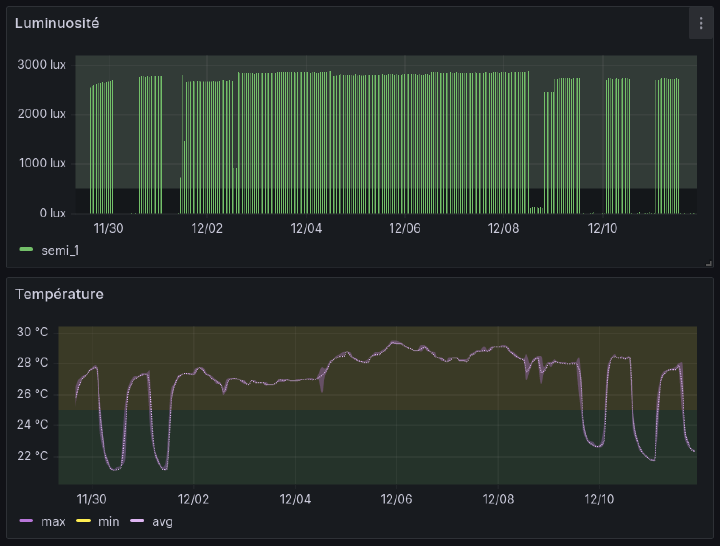
Task: Toggle the semi_1 series in legend
Action: 60,250
